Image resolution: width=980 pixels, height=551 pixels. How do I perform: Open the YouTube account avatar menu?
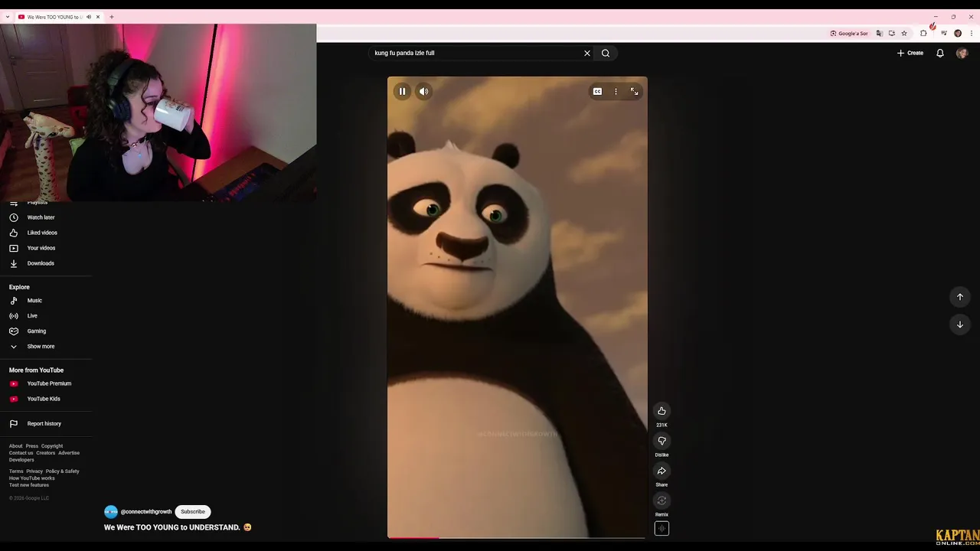(x=962, y=53)
